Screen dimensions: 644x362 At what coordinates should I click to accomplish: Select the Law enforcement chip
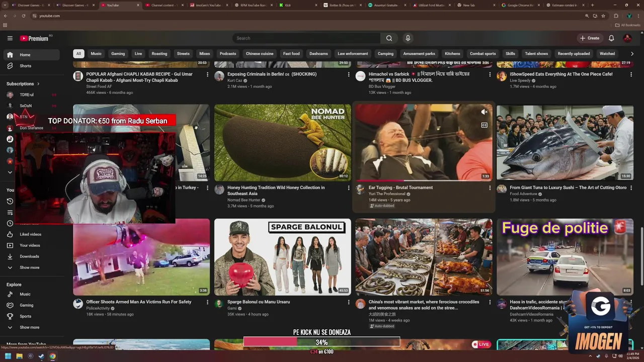(353, 54)
